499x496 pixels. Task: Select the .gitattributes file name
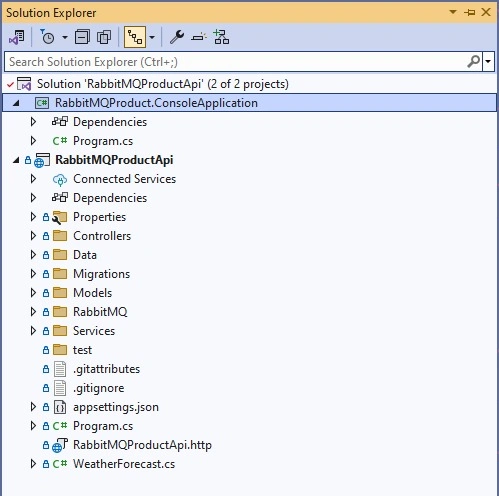coord(106,369)
